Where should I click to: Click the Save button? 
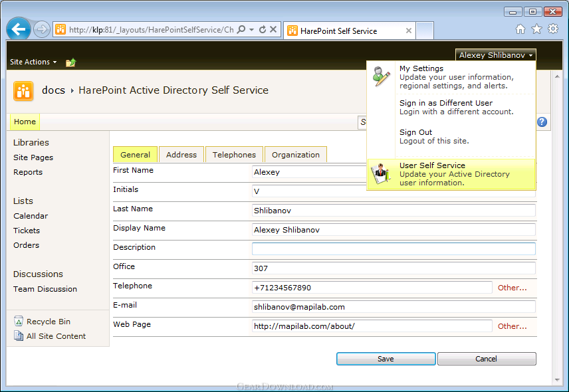[x=386, y=359]
